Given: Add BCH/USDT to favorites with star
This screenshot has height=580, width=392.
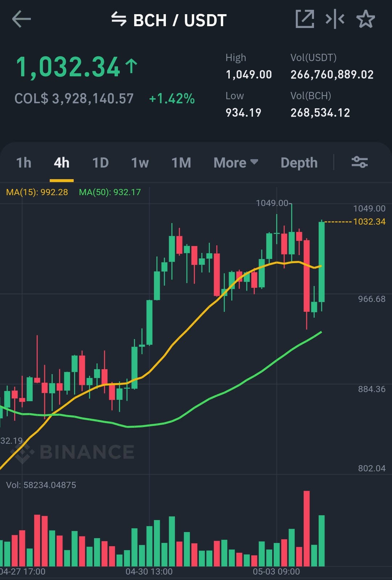Looking at the screenshot, I should tap(366, 19).
